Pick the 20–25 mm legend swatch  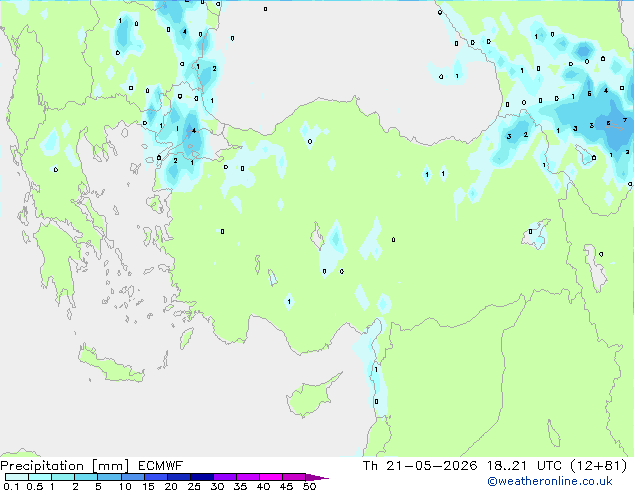pyautogui.click(x=178, y=477)
